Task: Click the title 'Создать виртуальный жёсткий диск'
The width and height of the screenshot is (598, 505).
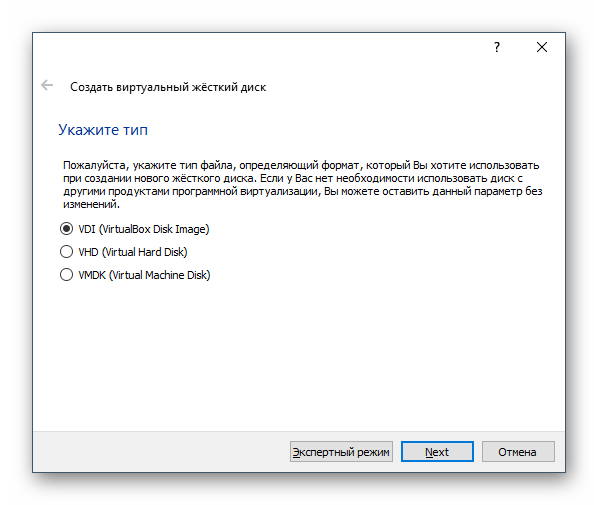Action: pos(168,87)
